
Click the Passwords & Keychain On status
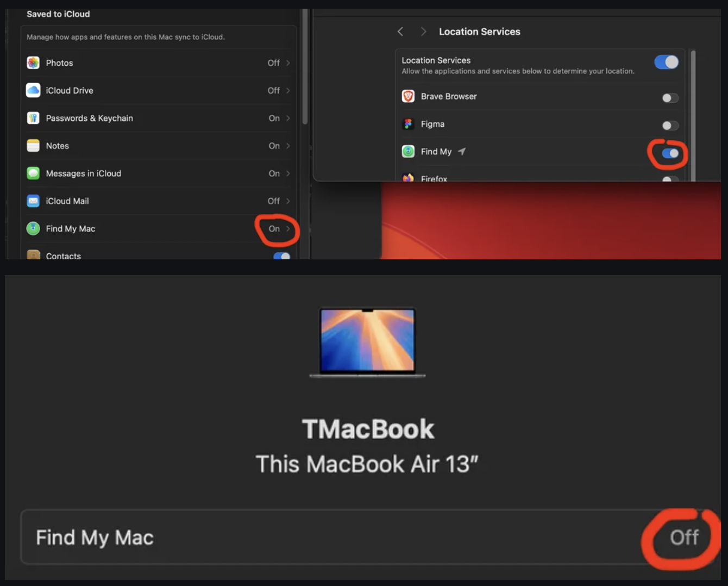click(274, 118)
